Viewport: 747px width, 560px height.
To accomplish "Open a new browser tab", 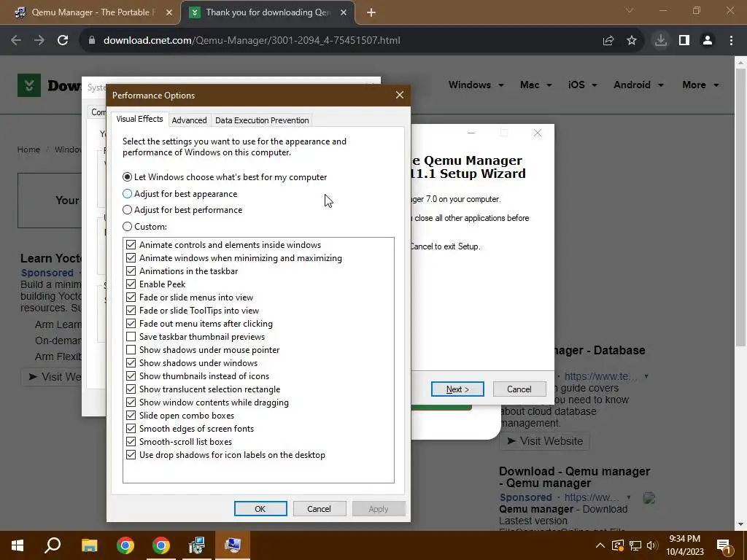I will (371, 12).
